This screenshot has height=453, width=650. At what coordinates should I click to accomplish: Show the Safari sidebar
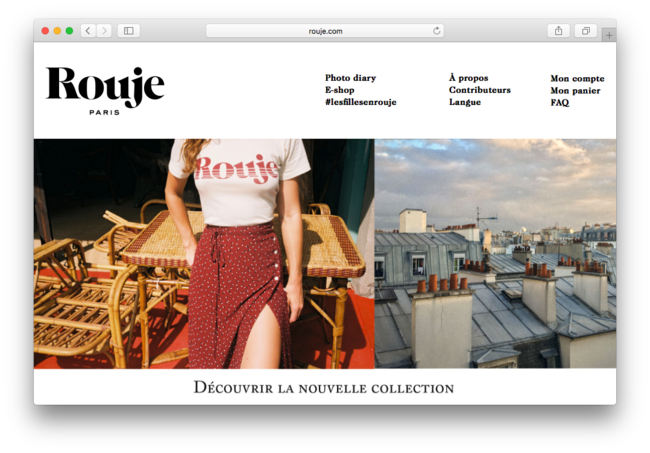(129, 31)
